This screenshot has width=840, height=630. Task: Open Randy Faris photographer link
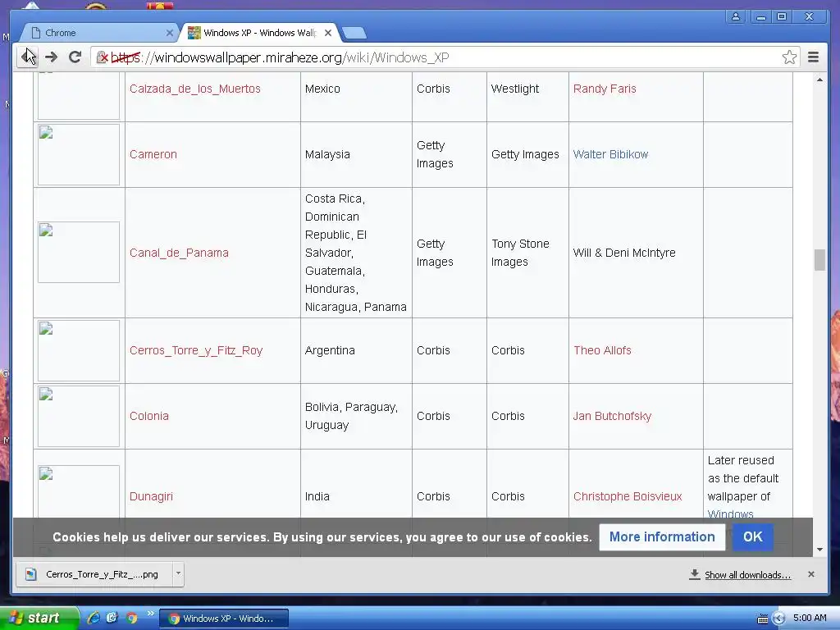click(605, 89)
